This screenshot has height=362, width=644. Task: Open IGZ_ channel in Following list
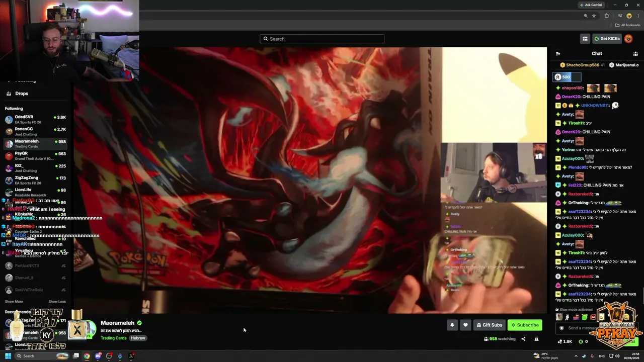(x=35, y=168)
